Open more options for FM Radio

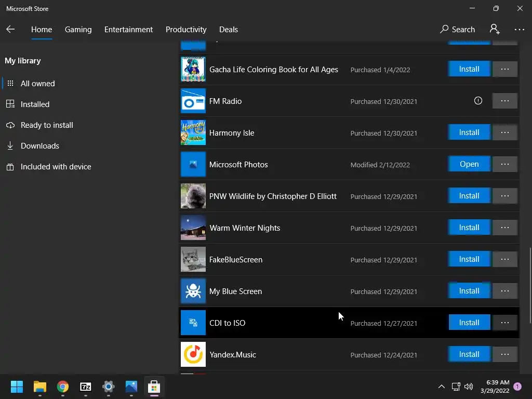[x=505, y=101]
